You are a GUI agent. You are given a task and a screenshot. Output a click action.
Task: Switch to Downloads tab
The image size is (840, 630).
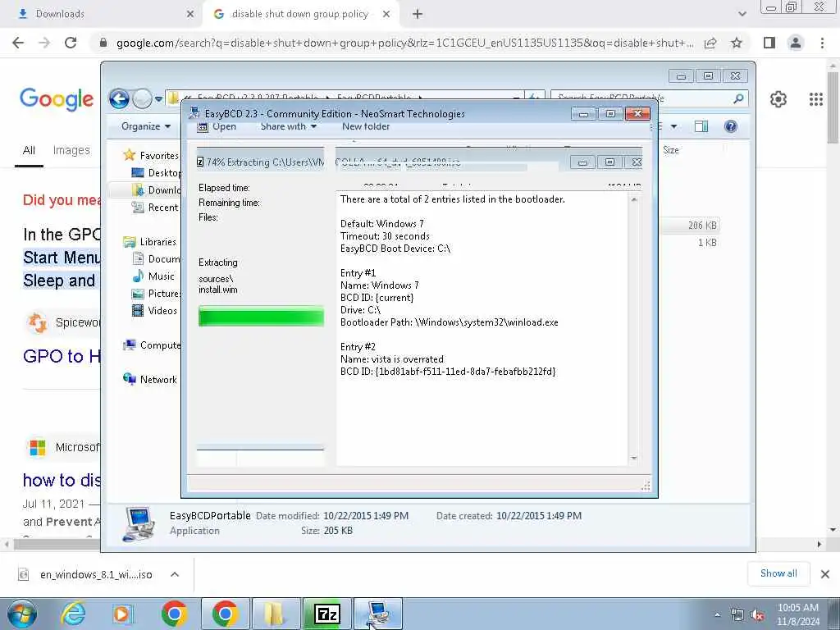(101, 14)
